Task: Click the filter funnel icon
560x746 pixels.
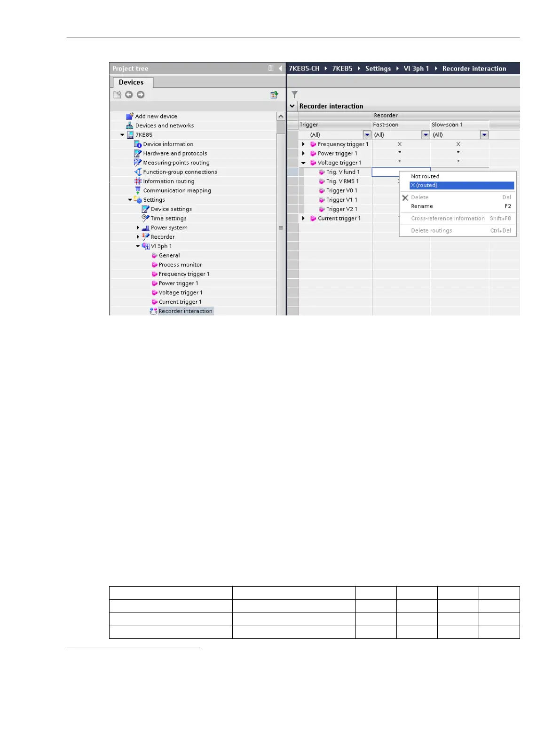Action: point(295,94)
